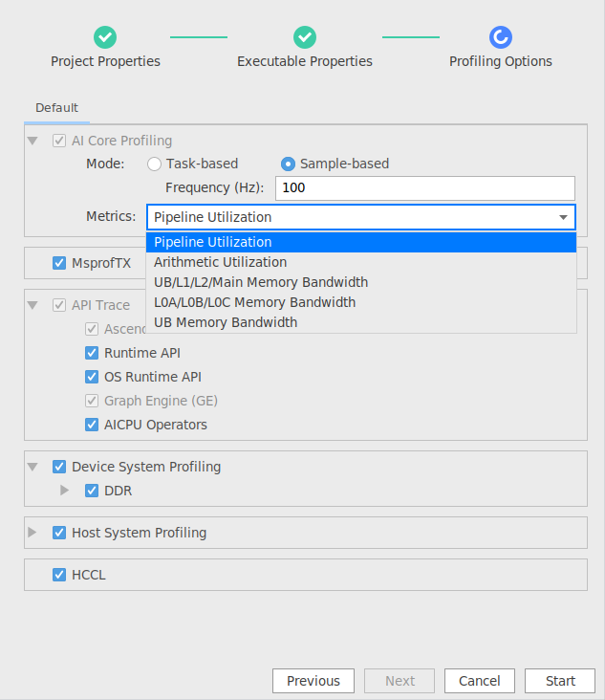Collapse the AI Core Profiling section
The width and height of the screenshot is (605, 700).
(x=32, y=141)
